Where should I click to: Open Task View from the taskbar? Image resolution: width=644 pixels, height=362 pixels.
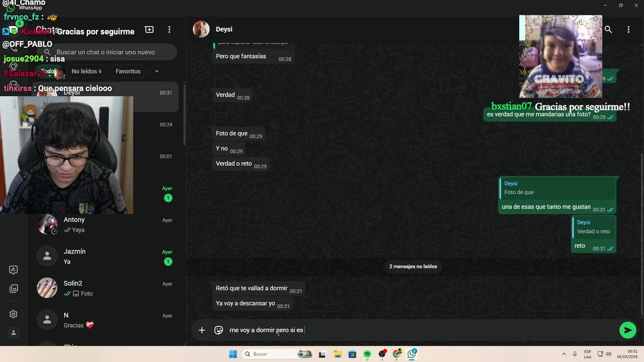coord(322,354)
